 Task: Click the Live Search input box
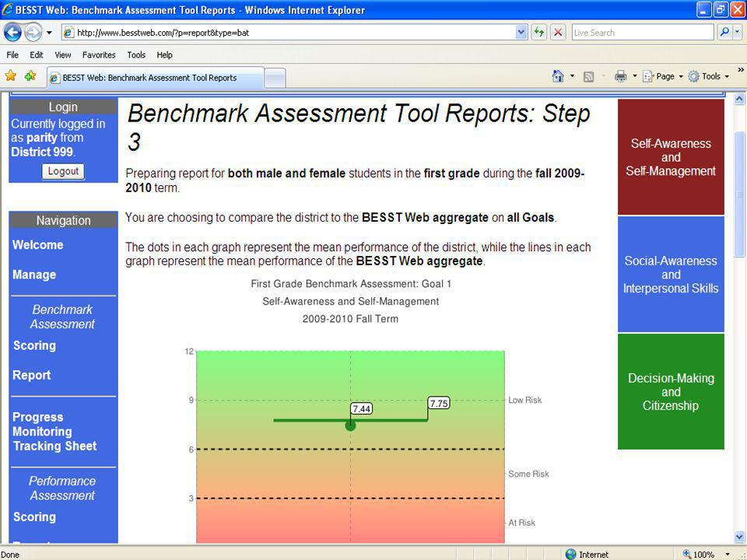[642, 33]
